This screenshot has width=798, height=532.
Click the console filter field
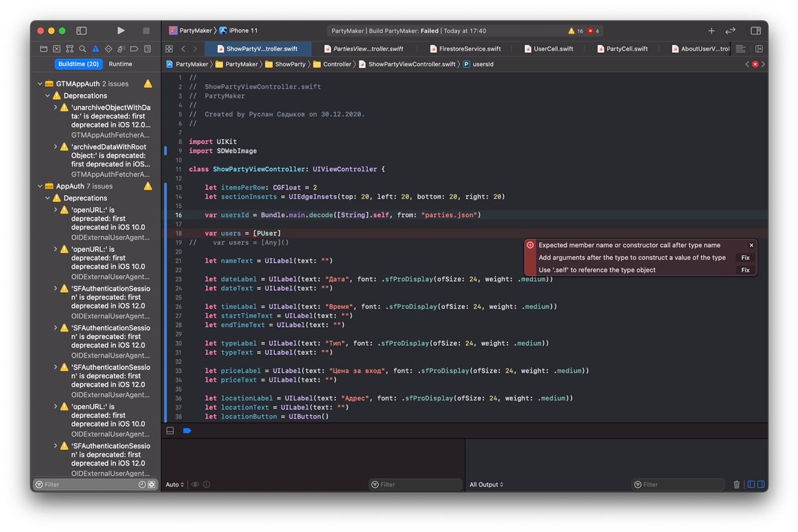678,485
